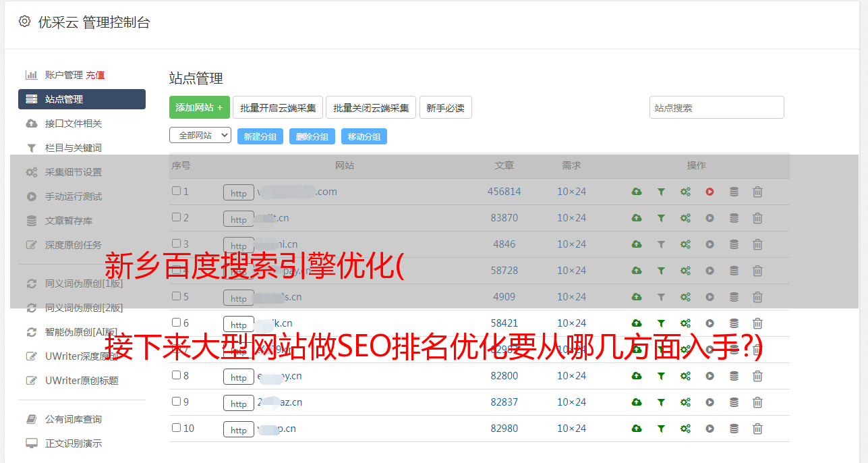Click the play icon in row 9
The height and width of the screenshot is (463, 868).
point(710,402)
